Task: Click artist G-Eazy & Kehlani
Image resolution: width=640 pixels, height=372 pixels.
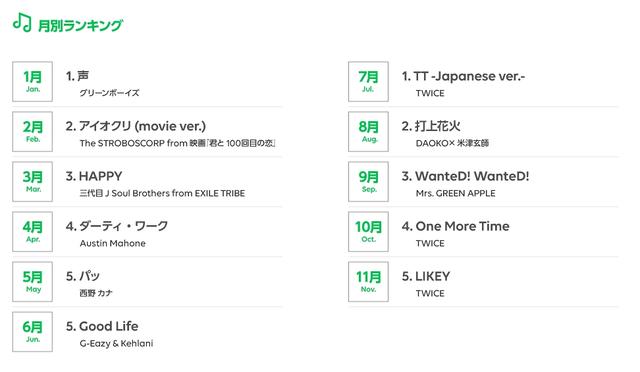Action: pyautogui.click(x=116, y=343)
